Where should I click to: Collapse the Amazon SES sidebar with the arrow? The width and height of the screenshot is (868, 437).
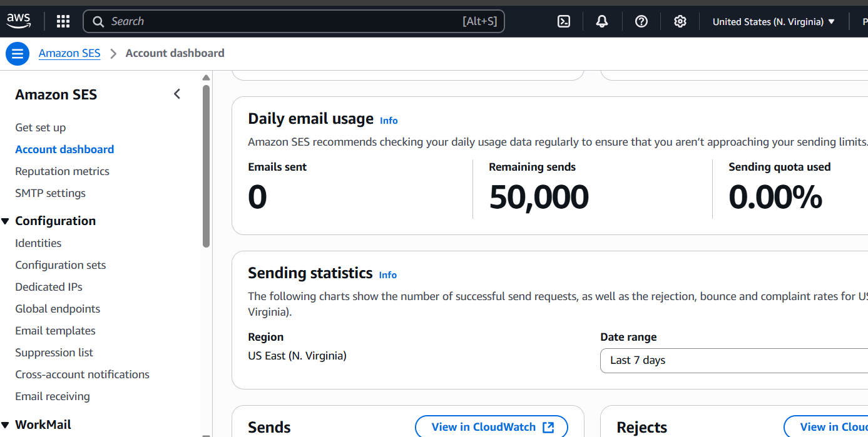click(177, 94)
